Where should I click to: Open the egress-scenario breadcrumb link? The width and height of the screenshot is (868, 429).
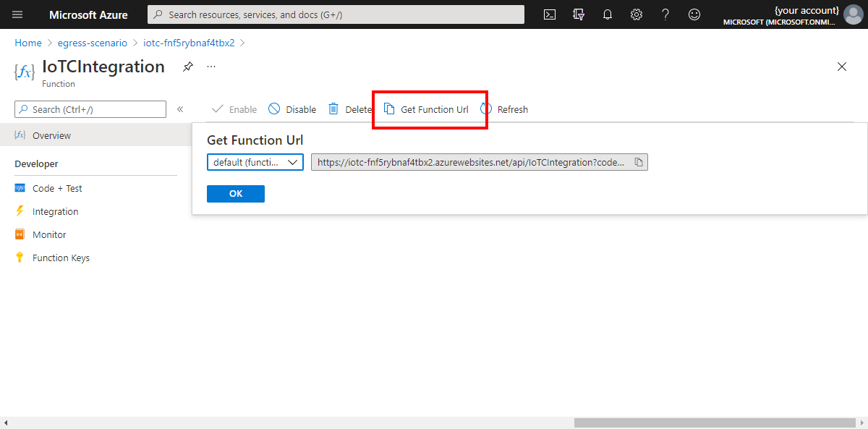pyautogui.click(x=92, y=43)
